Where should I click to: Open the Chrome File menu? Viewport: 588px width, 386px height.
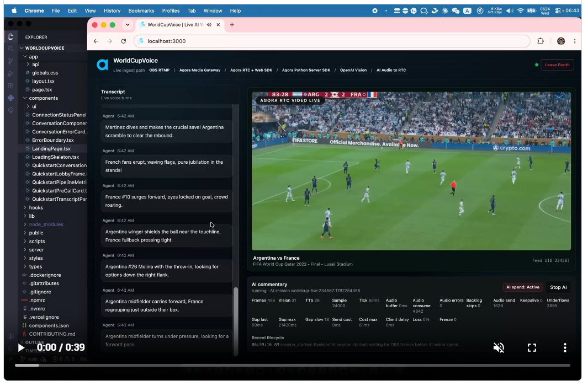click(x=56, y=10)
